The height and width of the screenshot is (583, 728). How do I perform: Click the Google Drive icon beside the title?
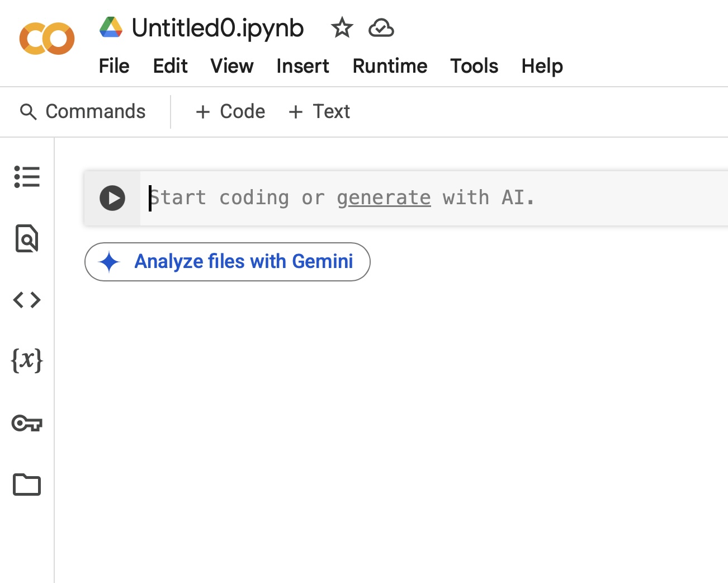[111, 27]
